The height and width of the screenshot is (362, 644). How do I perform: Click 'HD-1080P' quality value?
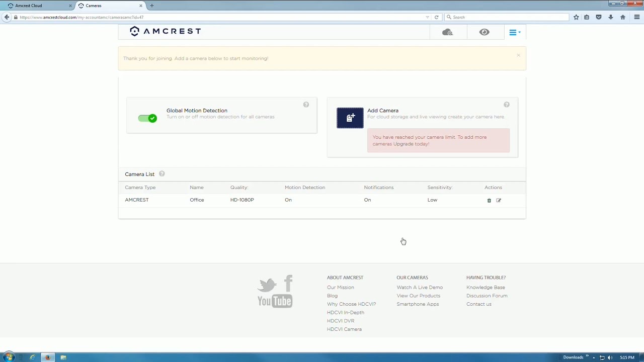242,200
